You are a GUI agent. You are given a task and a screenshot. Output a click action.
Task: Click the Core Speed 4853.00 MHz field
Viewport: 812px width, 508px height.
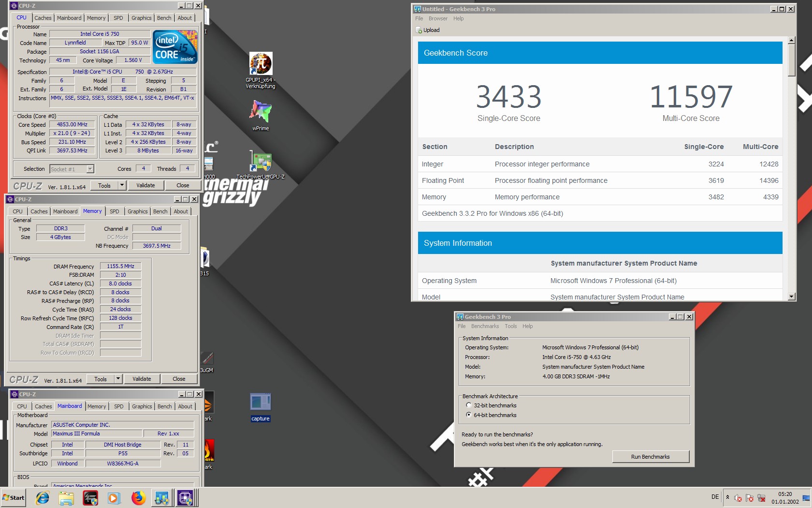tap(72, 125)
